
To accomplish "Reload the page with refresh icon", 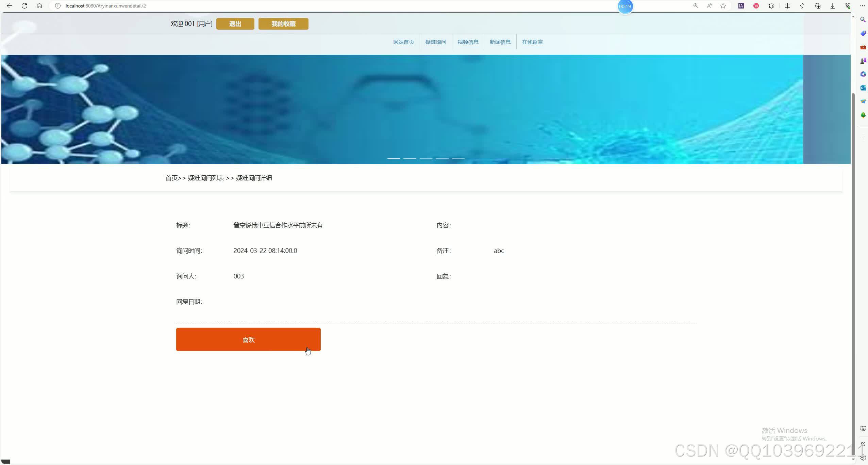I will [x=24, y=6].
